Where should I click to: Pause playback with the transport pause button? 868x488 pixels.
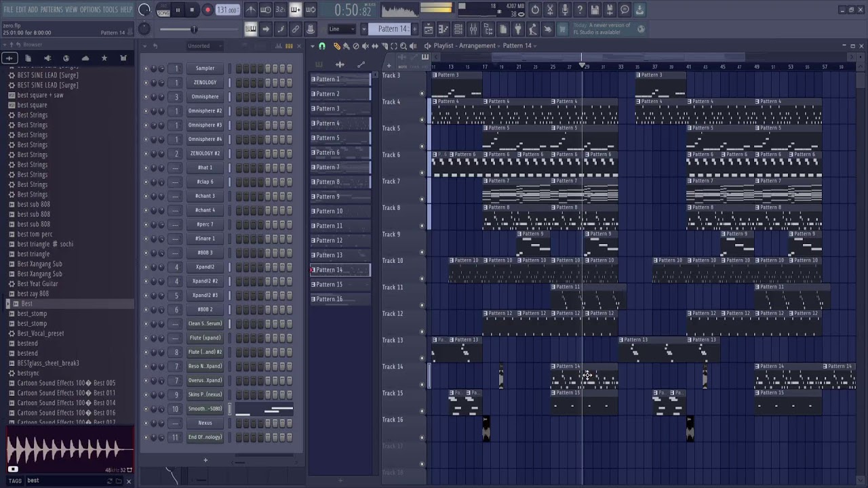[178, 9]
